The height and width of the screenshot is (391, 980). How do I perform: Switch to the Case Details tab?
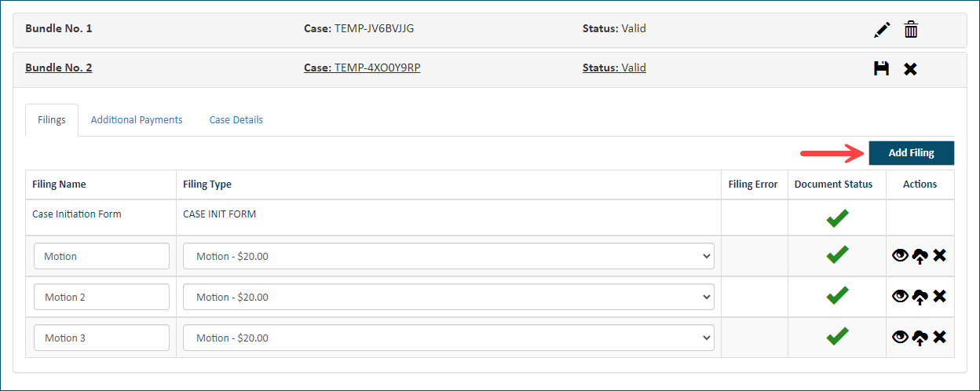click(x=236, y=120)
